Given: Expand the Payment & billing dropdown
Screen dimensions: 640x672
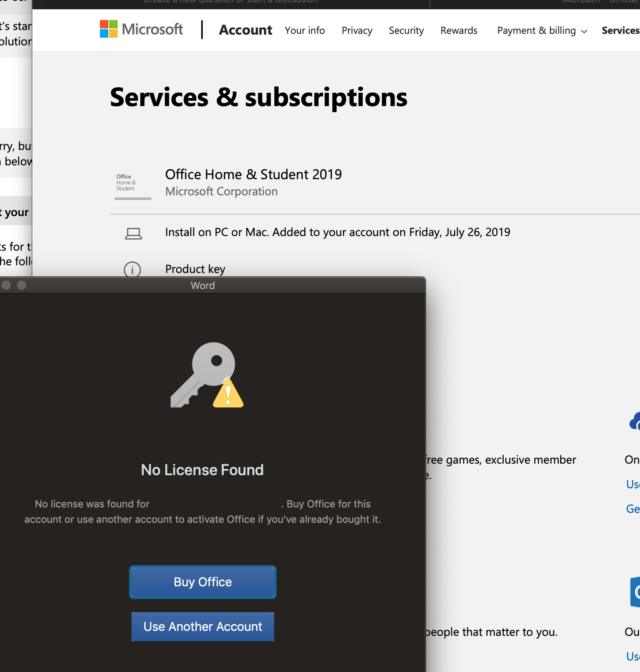Looking at the screenshot, I should (x=542, y=30).
